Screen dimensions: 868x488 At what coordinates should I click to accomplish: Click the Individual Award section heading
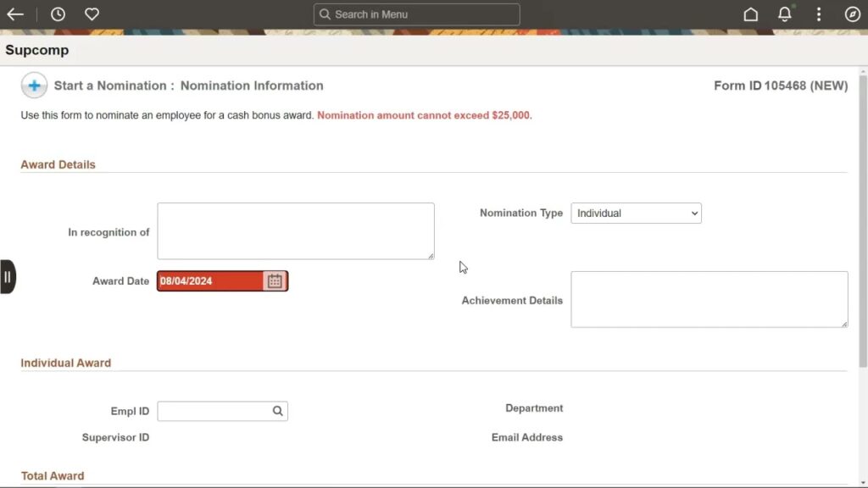(x=66, y=362)
